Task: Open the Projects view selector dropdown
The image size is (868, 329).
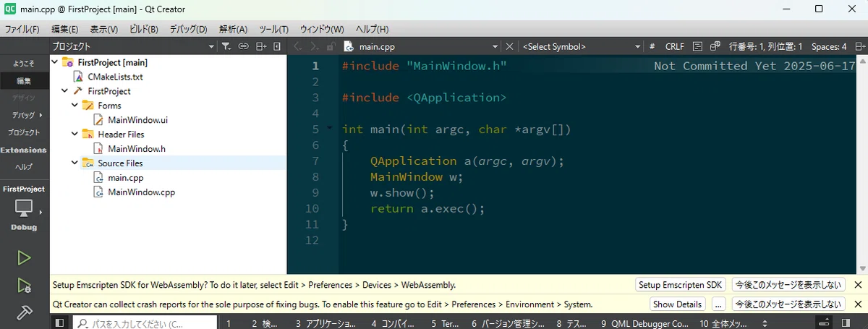Action: [x=133, y=46]
